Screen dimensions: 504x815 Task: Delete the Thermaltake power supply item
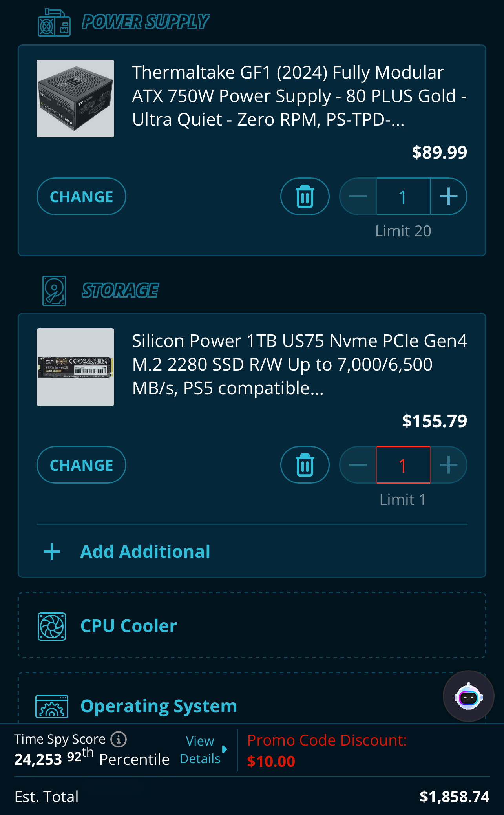(x=305, y=196)
